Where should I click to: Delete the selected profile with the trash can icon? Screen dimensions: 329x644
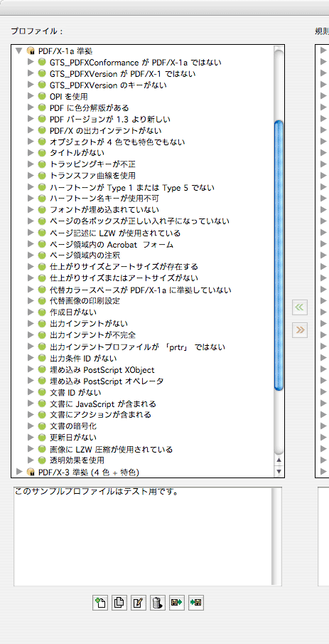click(x=158, y=603)
